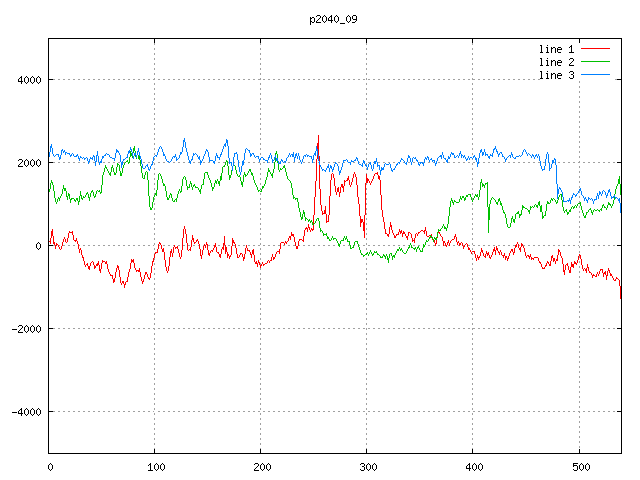Click the -2000 label on the y-axis

point(26,329)
